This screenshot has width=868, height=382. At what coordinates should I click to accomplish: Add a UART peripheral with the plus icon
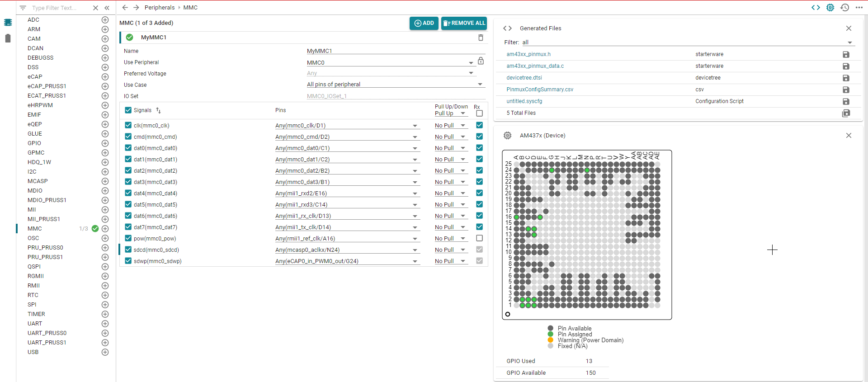pyautogui.click(x=105, y=324)
